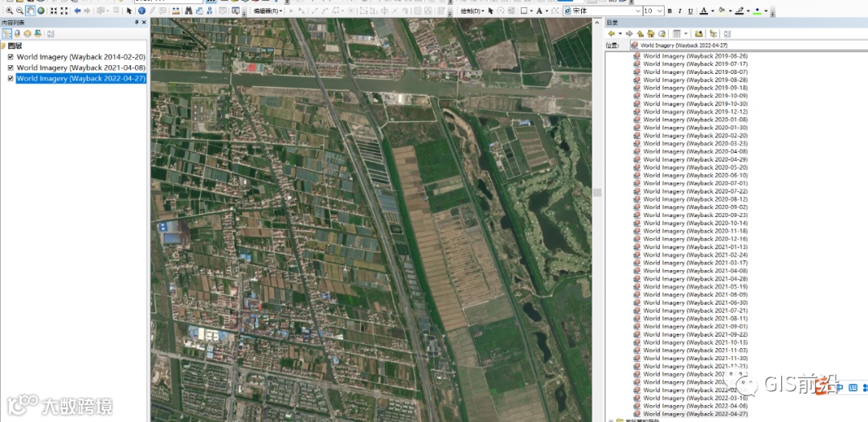Uncheck World Imagery (Wayback 2022-04-27) layer

(x=10, y=79)
